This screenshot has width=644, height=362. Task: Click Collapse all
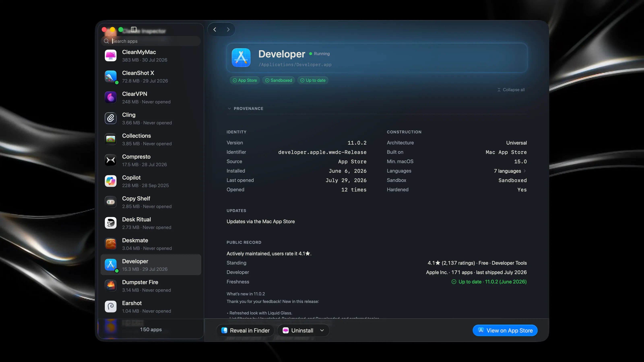click(x=511, y=90)
